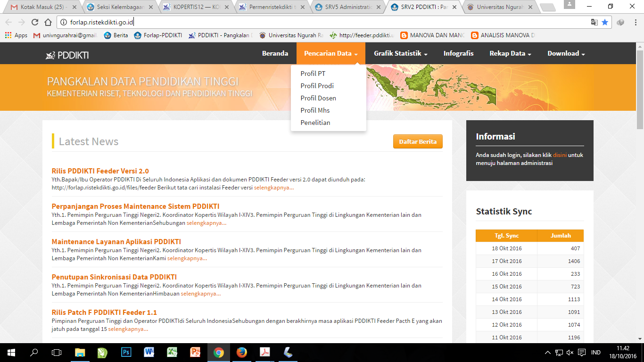Image resolution: width=644 pixels, height=362 pixels.
Task: Click the disini administration link
Action: (560, 155)
